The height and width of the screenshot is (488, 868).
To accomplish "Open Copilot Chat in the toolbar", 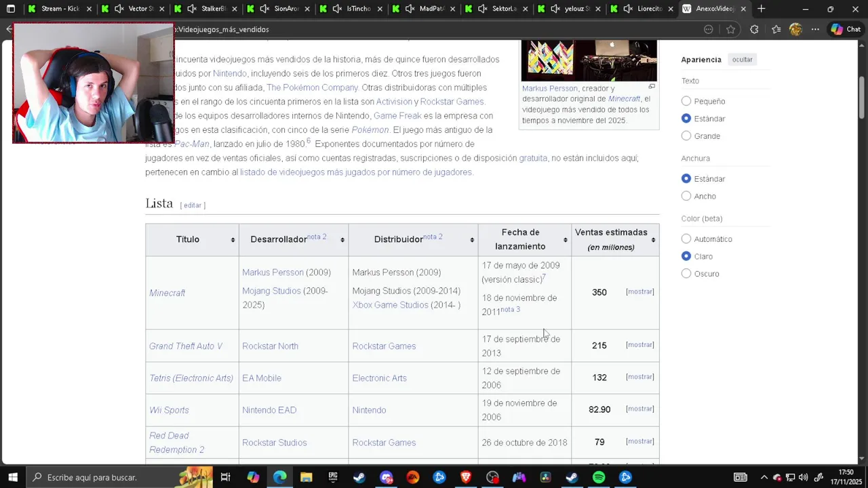I will 846,29.
